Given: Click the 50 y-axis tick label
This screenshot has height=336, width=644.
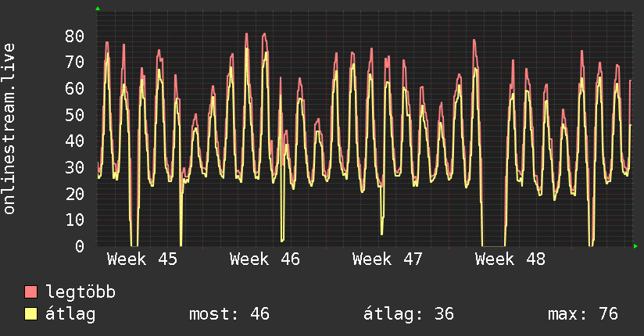Looking at the screenshot, I should 75,115.
